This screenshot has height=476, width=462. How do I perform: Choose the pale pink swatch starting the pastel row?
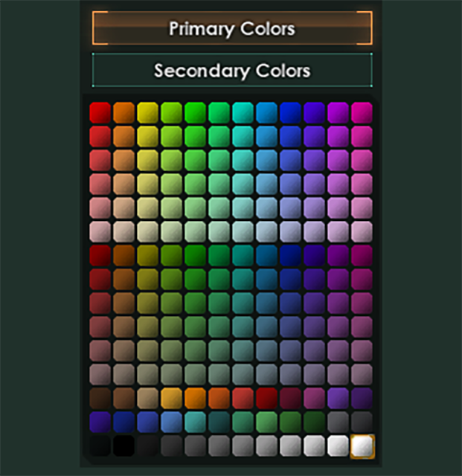tap(100, 231)
